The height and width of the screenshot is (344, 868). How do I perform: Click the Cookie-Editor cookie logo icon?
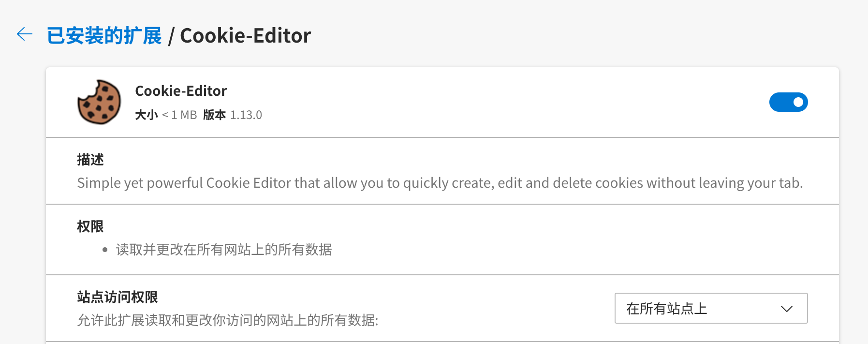point(99,102)
